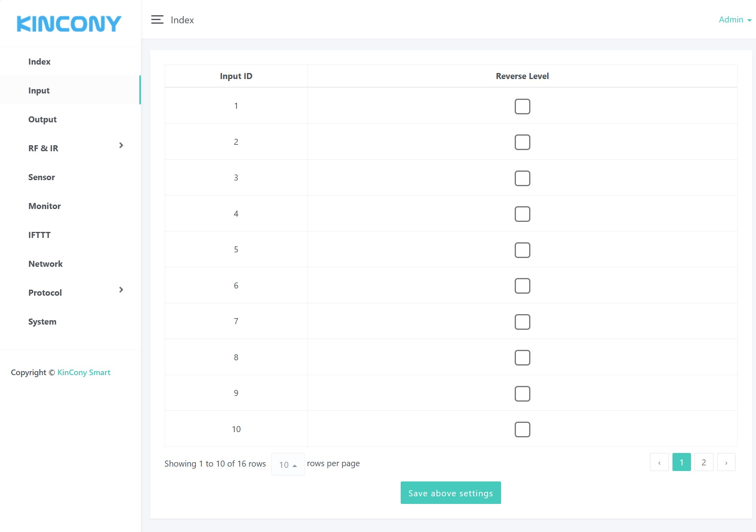Click the hamburger menu icon
Image resolution: width=756 pixels, height=532 pixels.
(x=157, y=20)
